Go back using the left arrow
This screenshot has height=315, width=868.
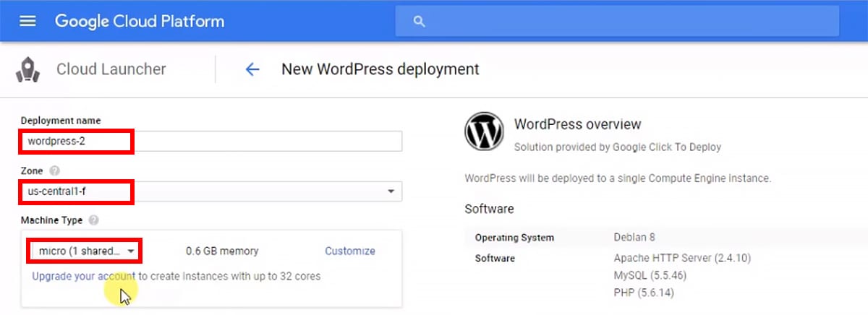tap(252, 69)
